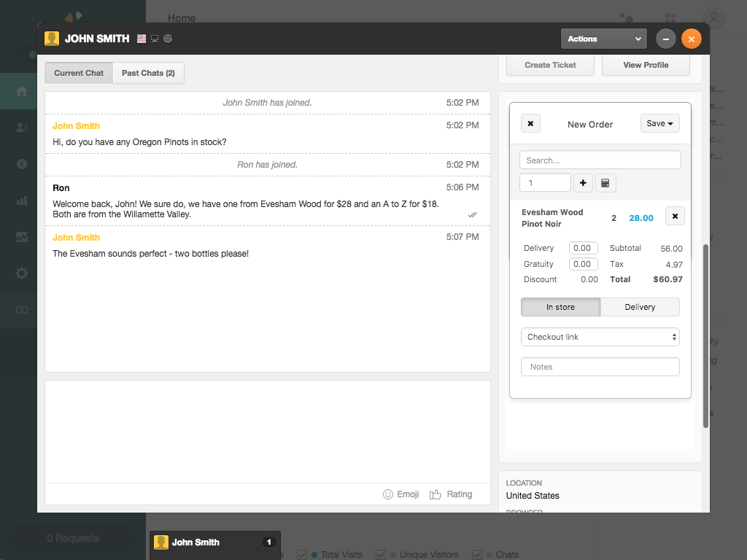The image size is (747, 560).
Task: Open the Home icon in sidebar
Action: click(x=22, y=91)
